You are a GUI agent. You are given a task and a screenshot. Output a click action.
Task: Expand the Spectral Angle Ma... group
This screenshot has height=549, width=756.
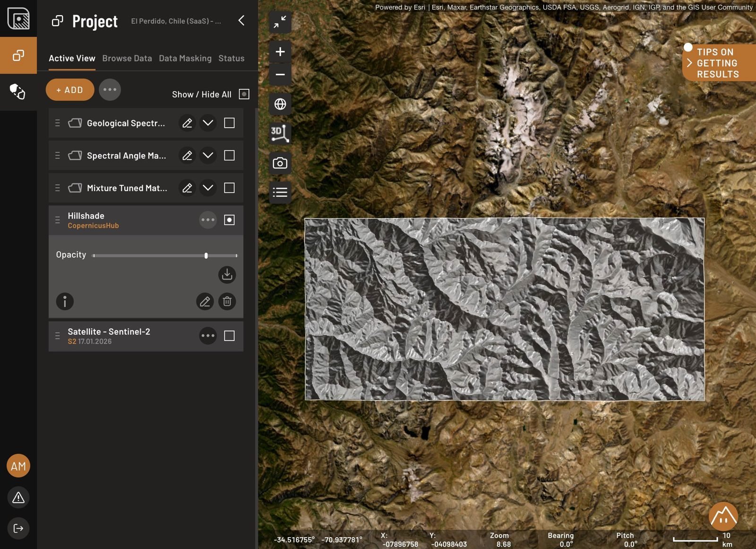coord(208,156)
